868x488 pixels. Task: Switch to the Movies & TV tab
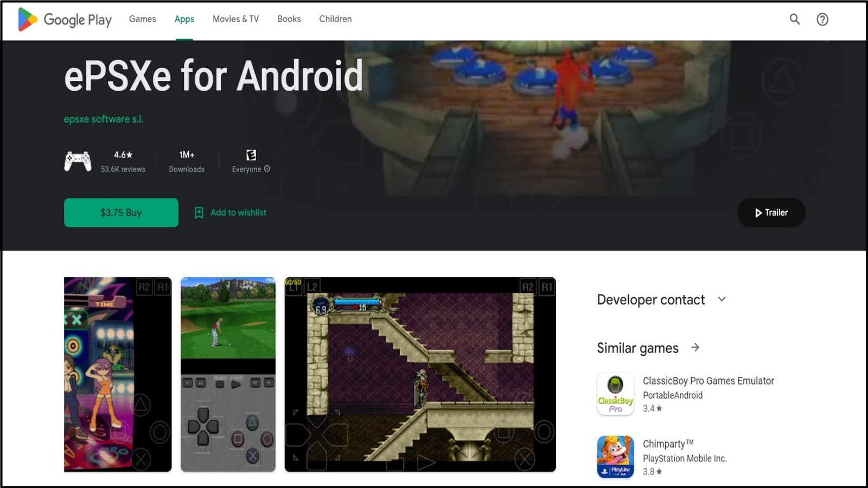[235, 19]
